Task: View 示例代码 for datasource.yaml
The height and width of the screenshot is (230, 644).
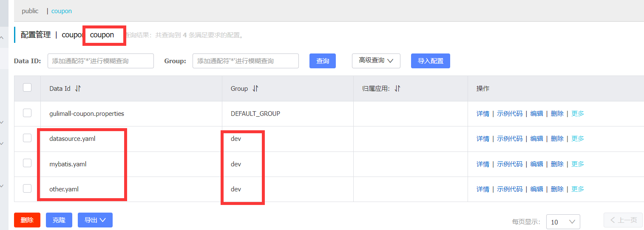Action: pos(510,139)
